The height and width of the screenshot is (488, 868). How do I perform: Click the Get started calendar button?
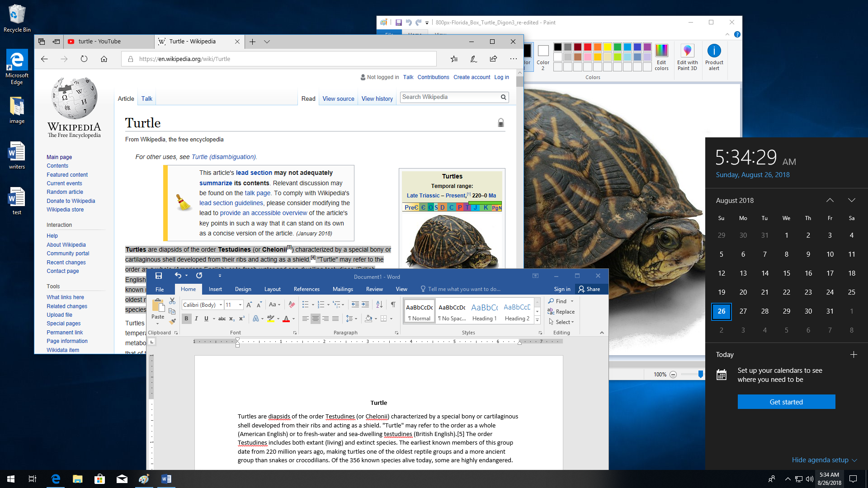[x=786, y=402]
